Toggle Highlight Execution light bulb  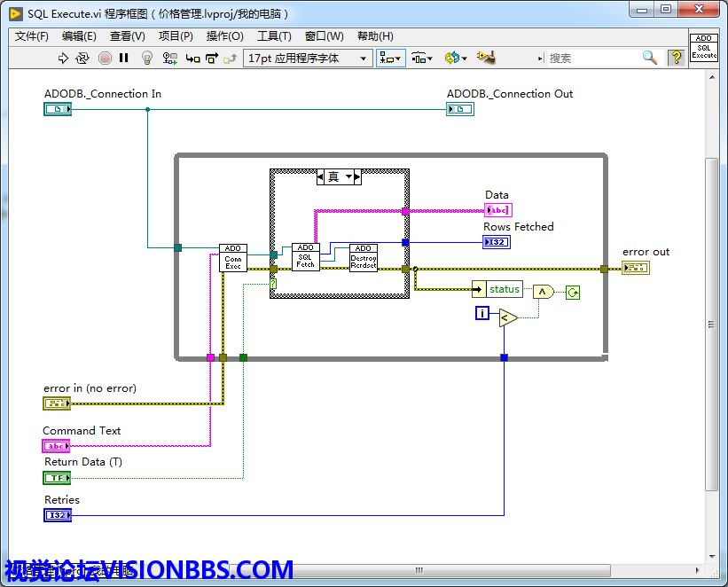click(x=147, y=58)
